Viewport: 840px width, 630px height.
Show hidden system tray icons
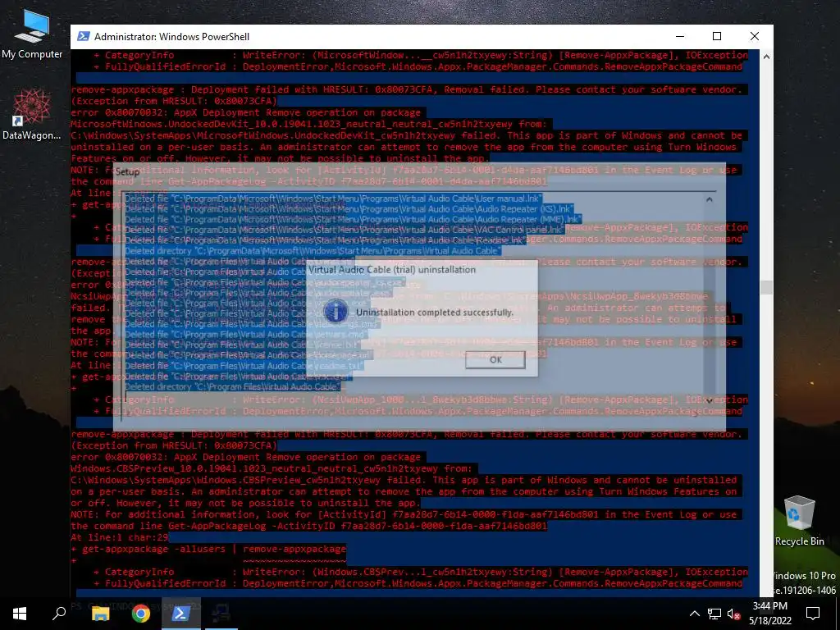pos(694,614)
